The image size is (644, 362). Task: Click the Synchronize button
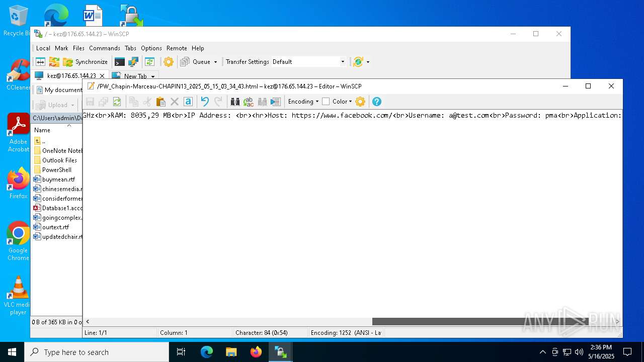pos(86,62)
